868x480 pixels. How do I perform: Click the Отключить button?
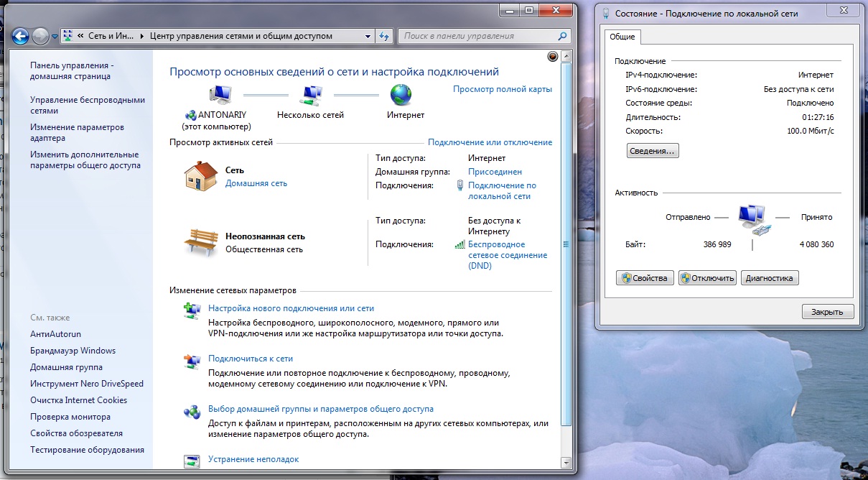point(707,278)
